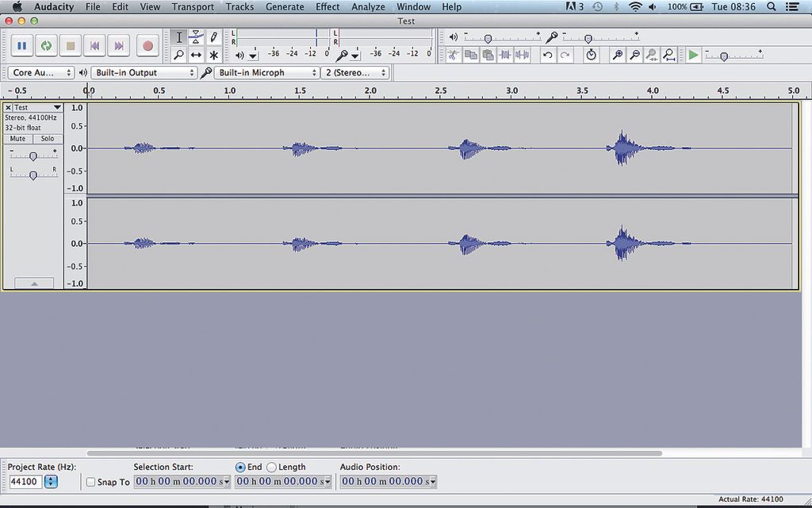This screenshot has height=508, width=812.
Task: Open the Effect menu
Action: click(327, 6)
